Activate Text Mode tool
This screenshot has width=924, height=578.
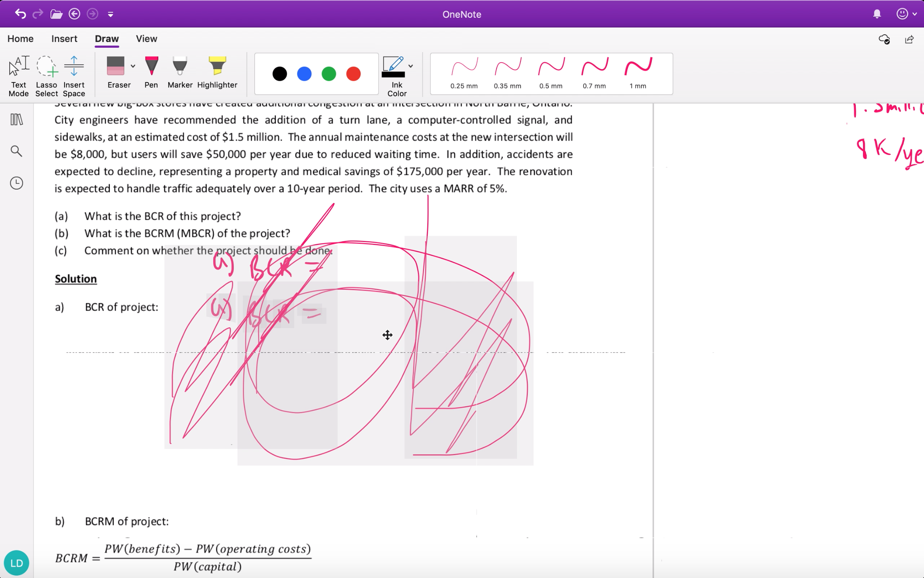coord(19,76)
